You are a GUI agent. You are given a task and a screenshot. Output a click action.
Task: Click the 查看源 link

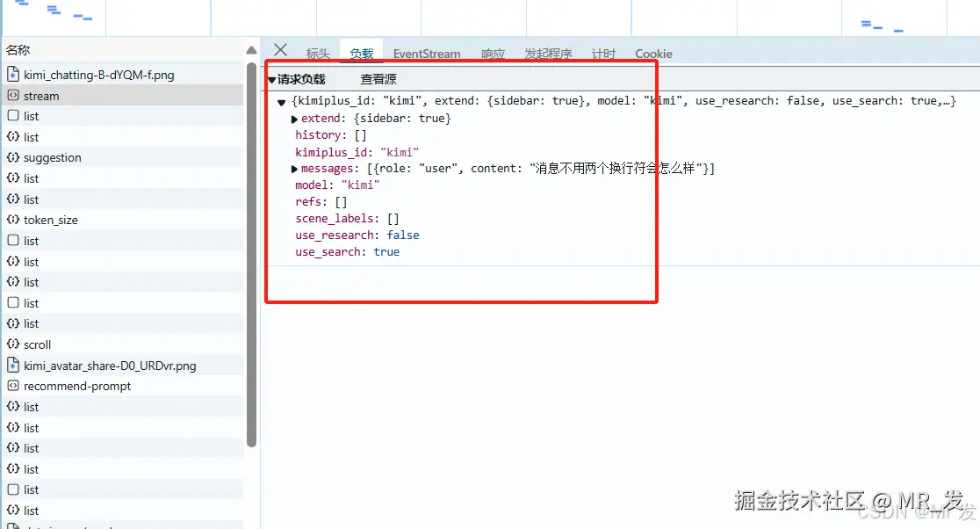(378, 79)
